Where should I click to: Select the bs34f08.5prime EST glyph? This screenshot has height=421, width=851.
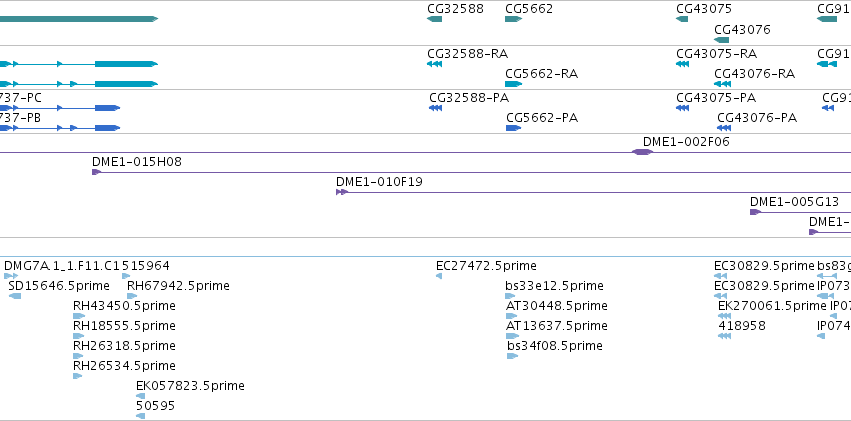tap(513, 356)
